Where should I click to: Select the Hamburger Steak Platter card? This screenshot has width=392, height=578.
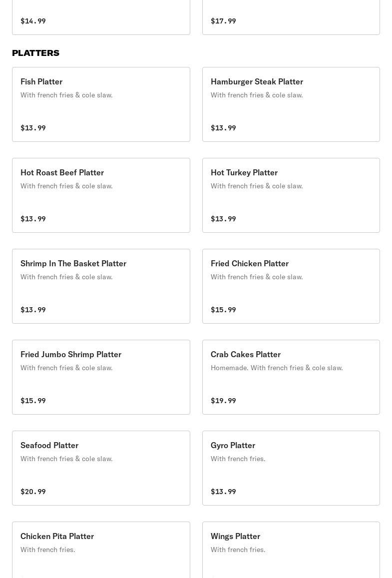[291, 104]
